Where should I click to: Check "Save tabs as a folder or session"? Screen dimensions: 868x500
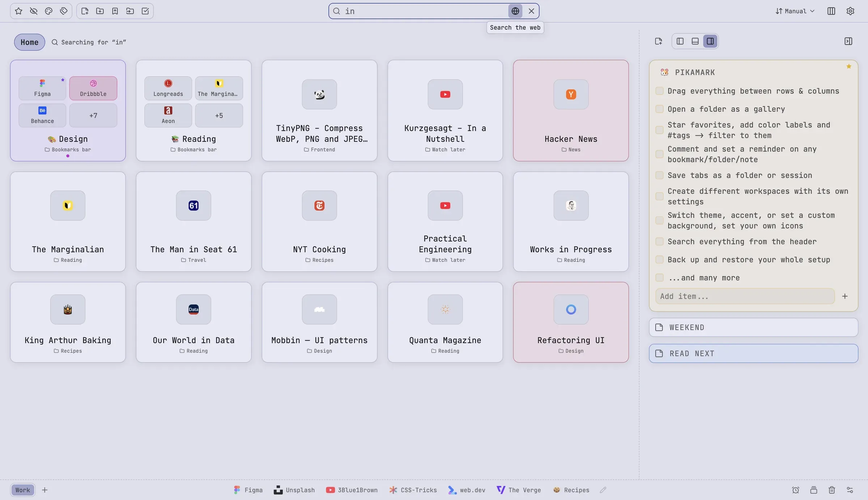click(660, 175)
